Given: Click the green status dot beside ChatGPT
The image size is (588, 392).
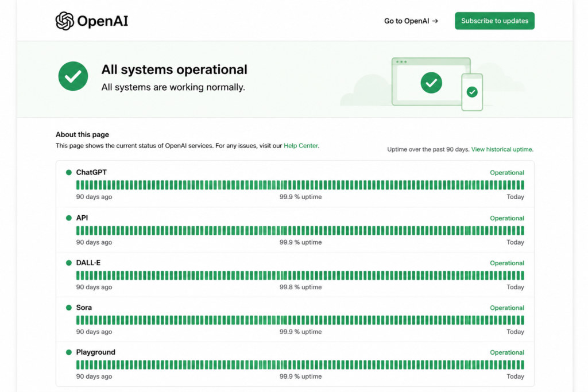Looking at the screenshot, I should coord(69,172).
